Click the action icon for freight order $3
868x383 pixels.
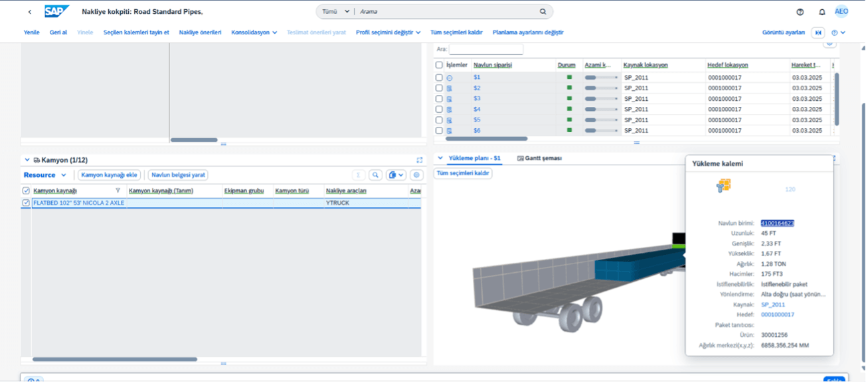coord(450,99)
